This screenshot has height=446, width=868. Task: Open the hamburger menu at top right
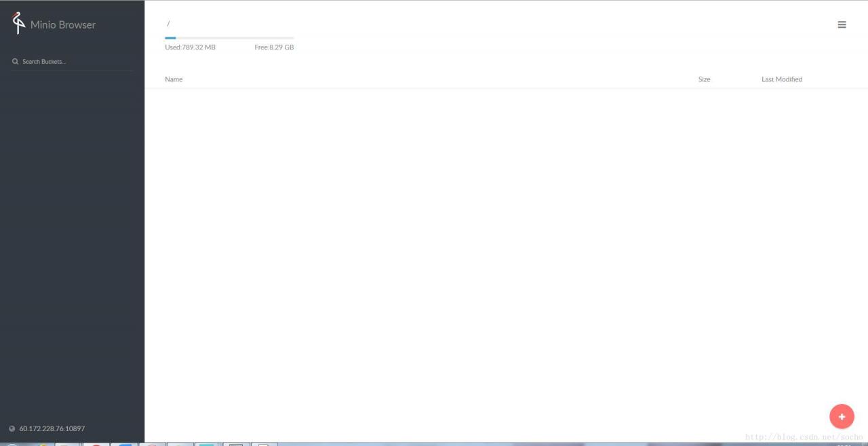pyautogui.click(x=842, y=24)
